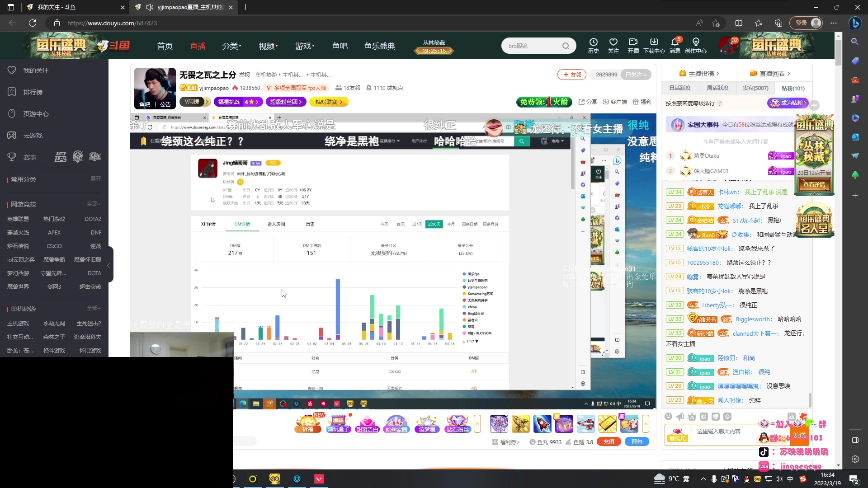
Task: Show all 网游竞技 categories via 全部+
Action: pos(94,204)
